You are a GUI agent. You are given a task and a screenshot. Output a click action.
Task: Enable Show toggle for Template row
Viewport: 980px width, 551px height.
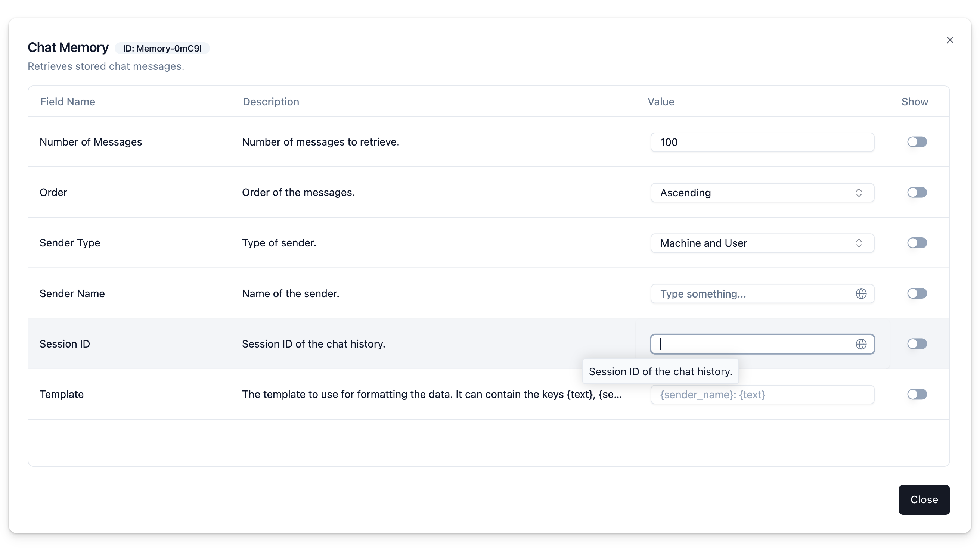pyautogui.click(x=917, y=394)
